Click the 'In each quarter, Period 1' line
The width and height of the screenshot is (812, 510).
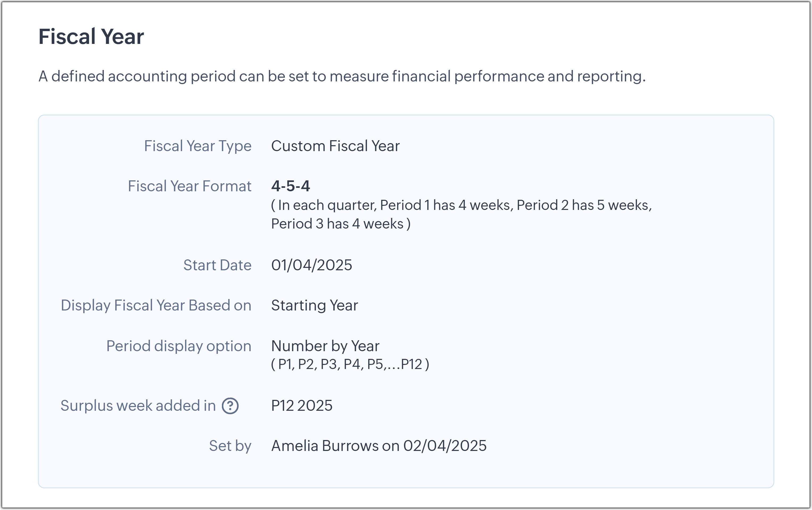point(461,205)
